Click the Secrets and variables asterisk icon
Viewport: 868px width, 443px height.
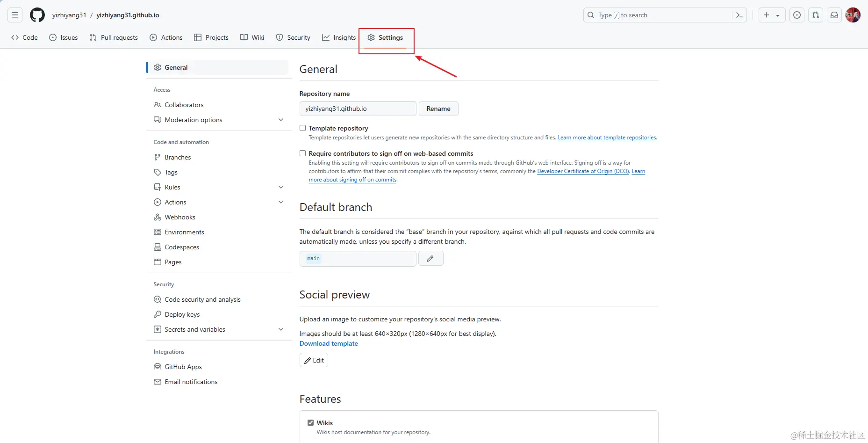pyautogui.click(x=158, y=329)
